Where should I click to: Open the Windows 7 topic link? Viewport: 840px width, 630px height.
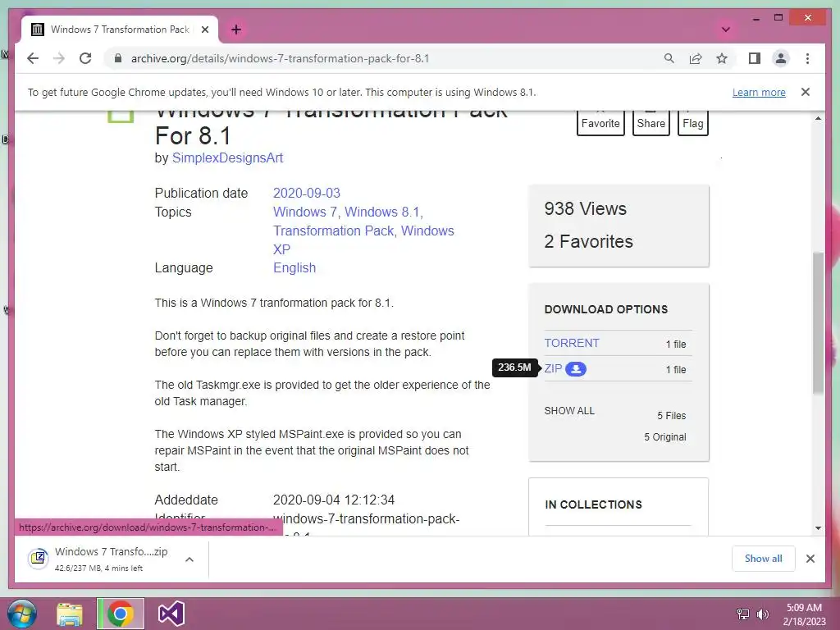pyautogui.click(x=305, y=212)
